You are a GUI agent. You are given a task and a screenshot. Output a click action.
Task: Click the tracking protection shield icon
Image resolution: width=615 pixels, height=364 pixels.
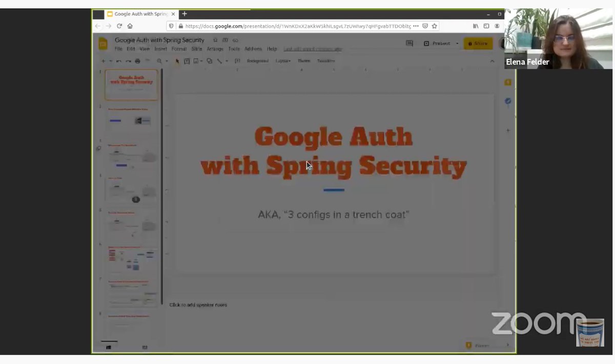[172, 26]
